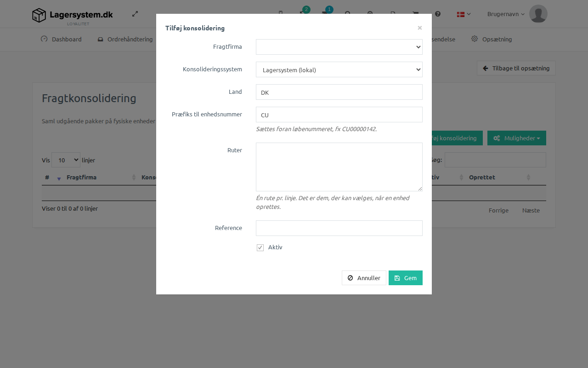
Task: Click the table Søg search field
Action: [x=495, y=160]
